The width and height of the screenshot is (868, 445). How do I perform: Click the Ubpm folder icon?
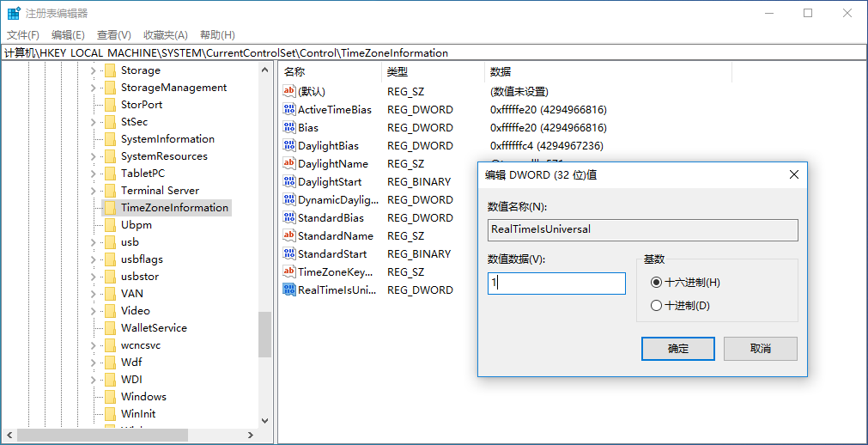(110, 225)
